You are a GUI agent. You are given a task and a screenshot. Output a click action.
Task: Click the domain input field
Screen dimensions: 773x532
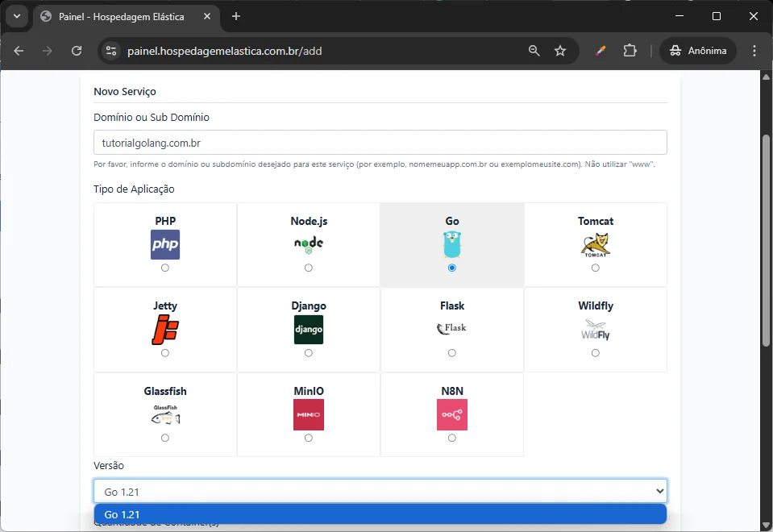tap(380, 143)
